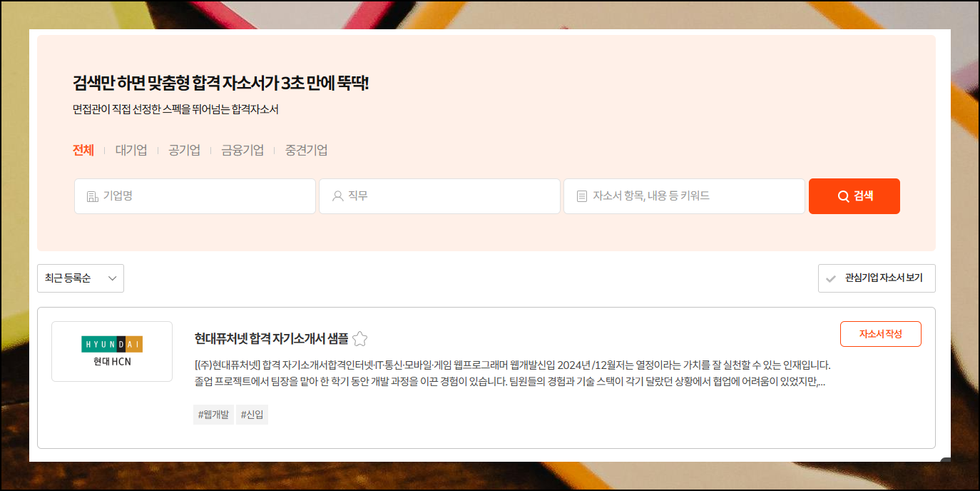980x491 pixels.
Task: Click subtitle 면접관이 직접 선정한 스펙을 뛰어넘는 합격자소서
Action: (175, 110)
